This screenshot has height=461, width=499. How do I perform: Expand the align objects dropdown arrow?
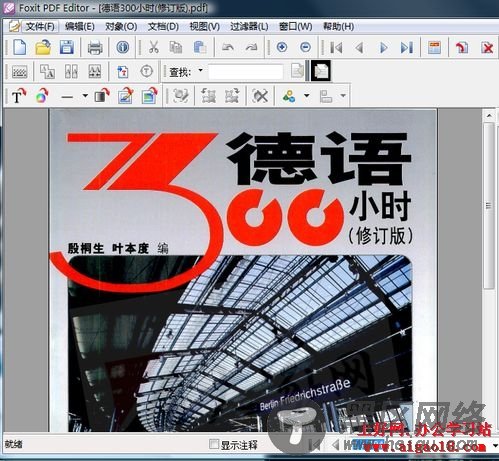pos(343,96)
